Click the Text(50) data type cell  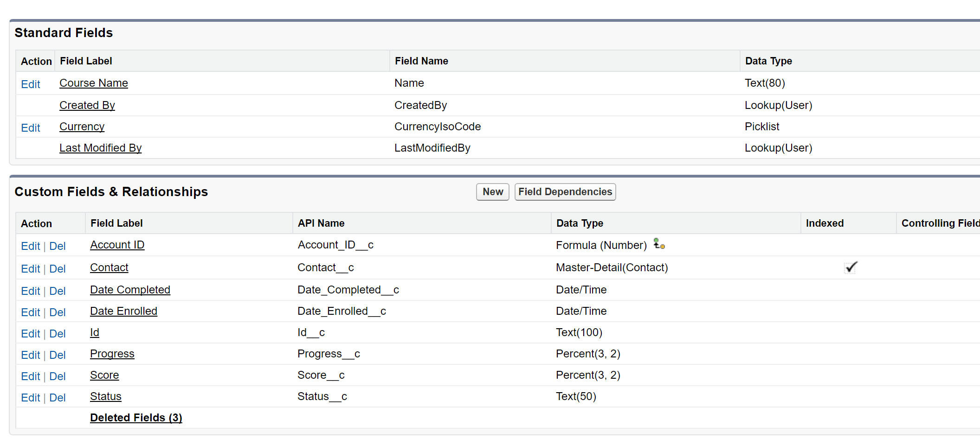576,396
